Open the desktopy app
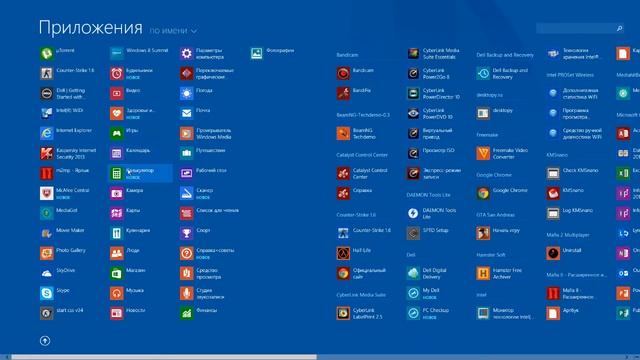Screen dimensions: 640x360 pyautogui.click(x=495, y=113)
